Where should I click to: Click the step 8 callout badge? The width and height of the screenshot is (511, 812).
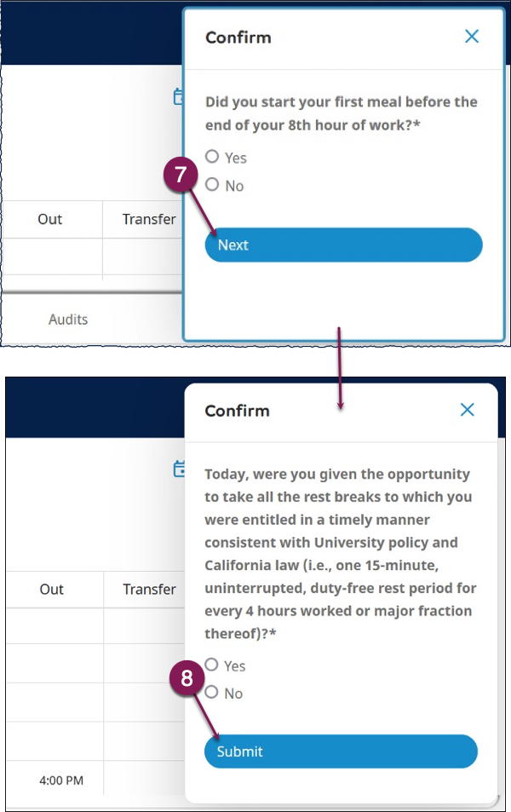pos(187,677)
